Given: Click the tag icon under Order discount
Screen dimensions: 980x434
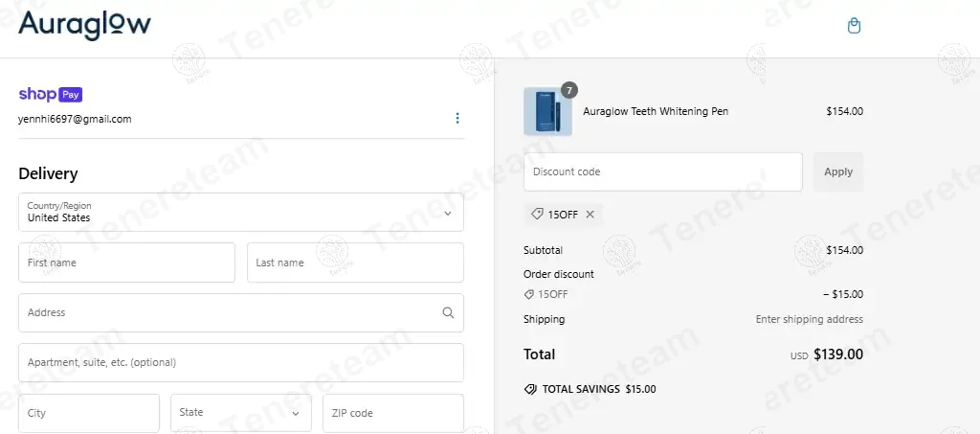Looking at the screenshot, I should click(x=529, y=295).
